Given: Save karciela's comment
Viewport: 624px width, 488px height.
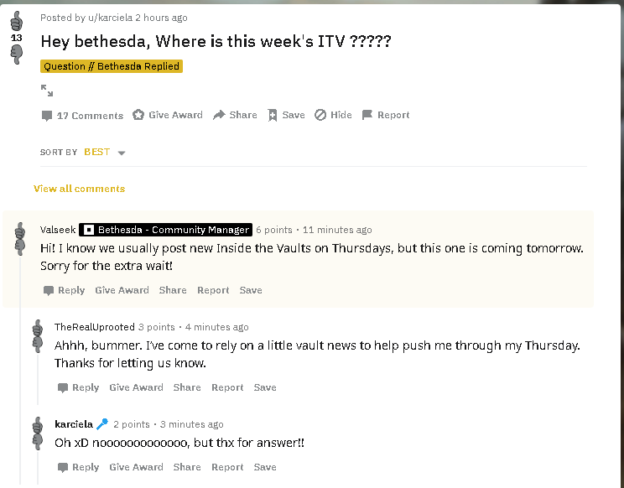Looking at the screenshot, I should [265, 467].
